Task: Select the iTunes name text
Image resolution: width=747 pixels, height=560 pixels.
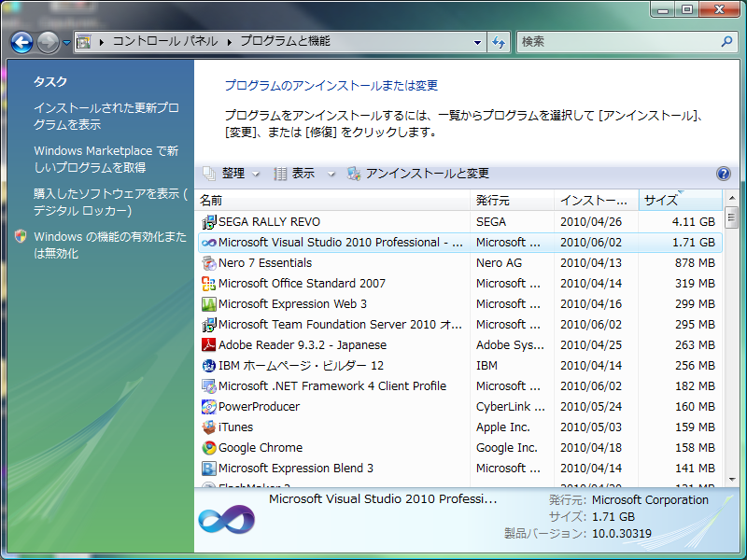Action: tap(236, 427)
